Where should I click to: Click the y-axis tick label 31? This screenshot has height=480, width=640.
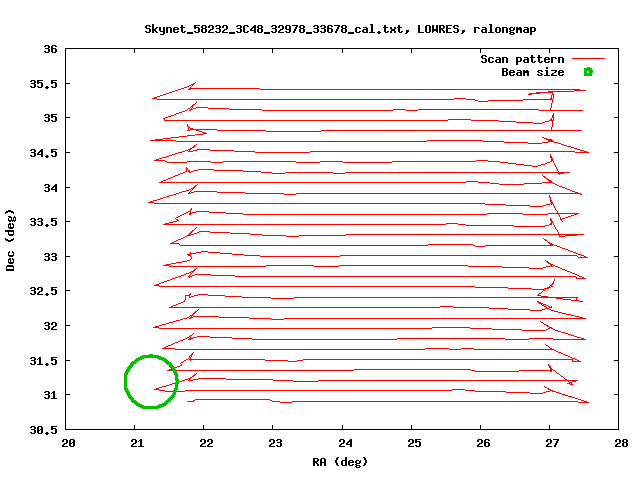coord(51,395)
